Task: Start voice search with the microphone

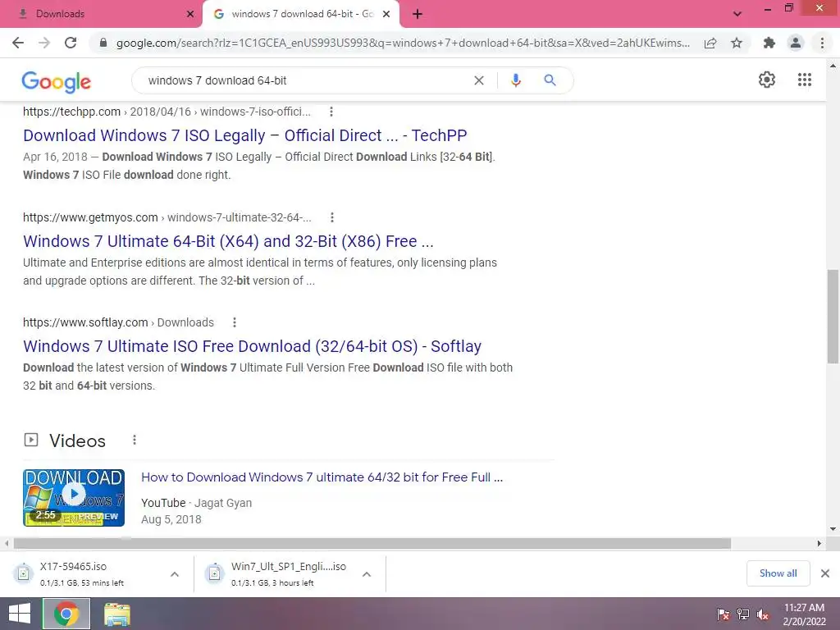Action: point(516,80)
